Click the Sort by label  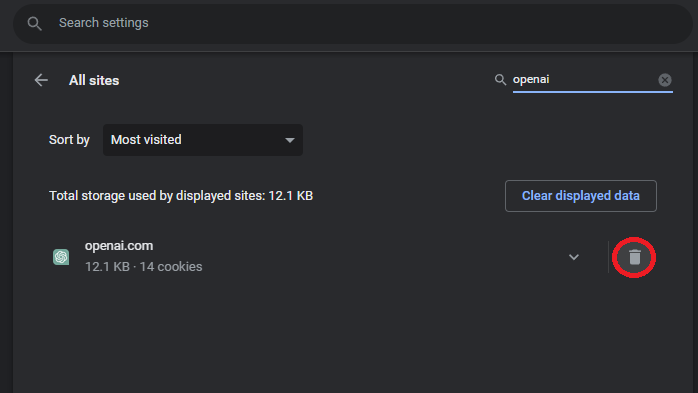click(69, 140)
